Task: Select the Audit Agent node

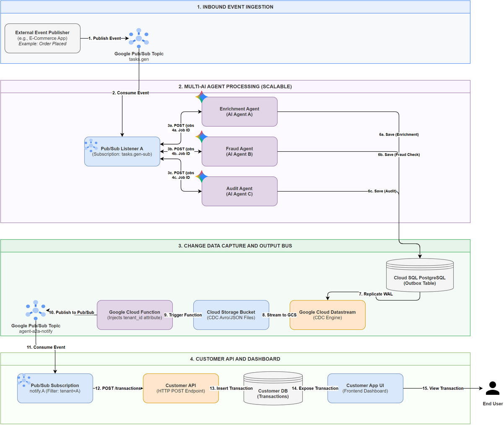Action: click(x=239, y=191)
